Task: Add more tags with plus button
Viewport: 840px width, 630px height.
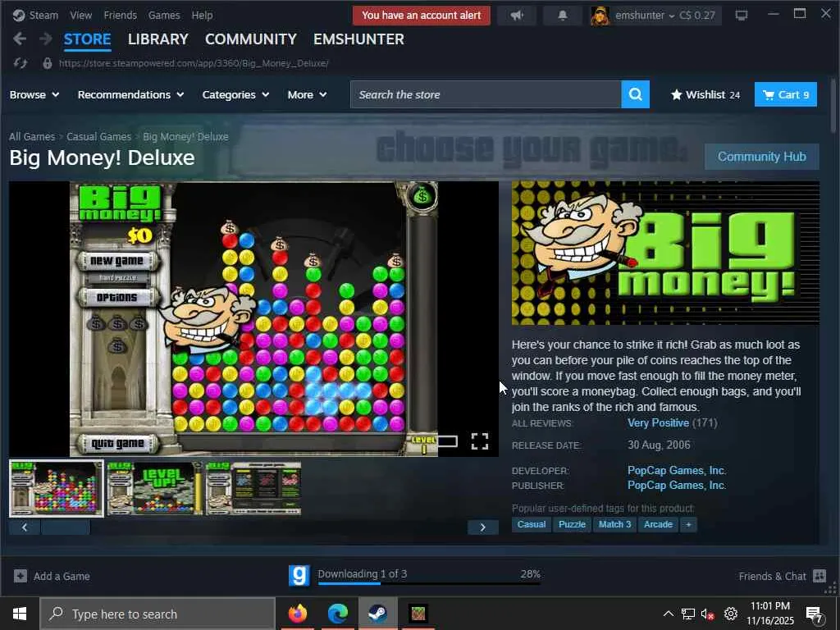Action: click(688, 524)
